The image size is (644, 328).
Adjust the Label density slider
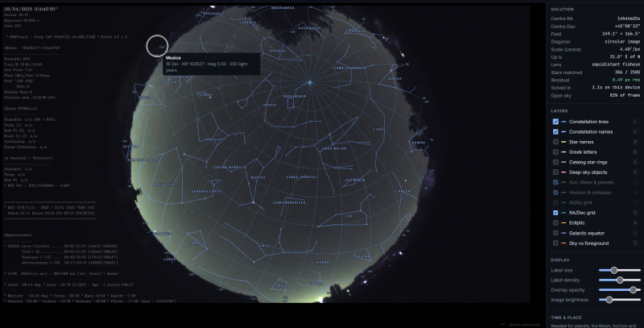click(619, 280)
